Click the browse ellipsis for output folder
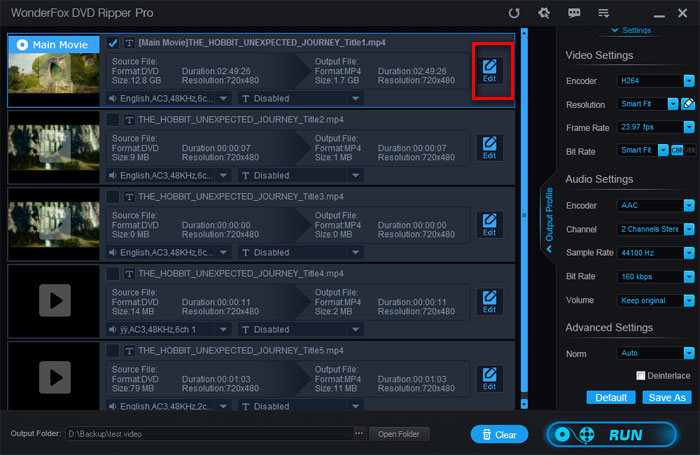This screenshot has width=700, height=455. [x=359, y=434]
